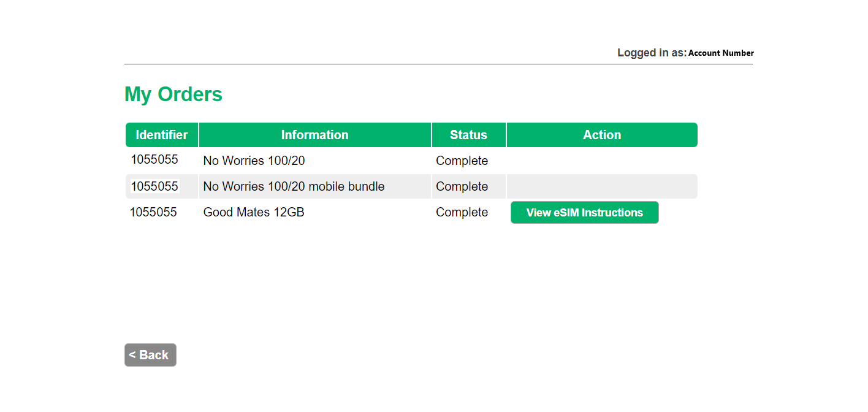Click the empty Action cell of first order row
Viewport: 868px width, 412px height.
tap(601, 161)
